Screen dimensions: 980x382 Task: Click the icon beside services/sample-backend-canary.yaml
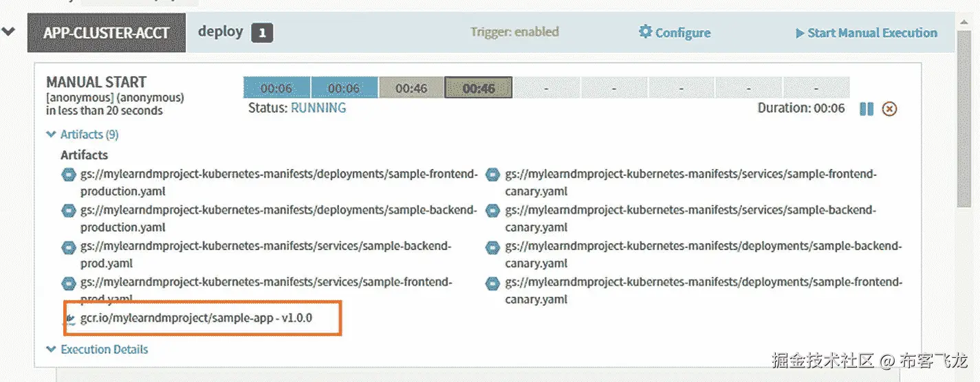tap(492, 211)
